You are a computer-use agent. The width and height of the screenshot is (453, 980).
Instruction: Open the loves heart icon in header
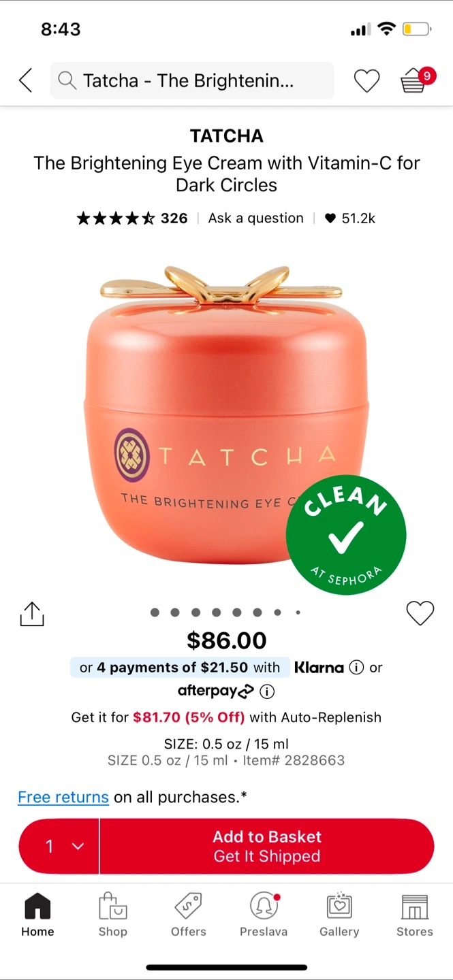pyautogui.click(x=366, y=81)
